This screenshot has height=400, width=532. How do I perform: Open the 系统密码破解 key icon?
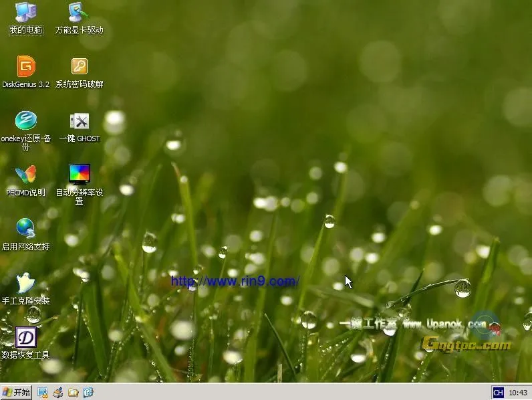(x=79, y=67)
